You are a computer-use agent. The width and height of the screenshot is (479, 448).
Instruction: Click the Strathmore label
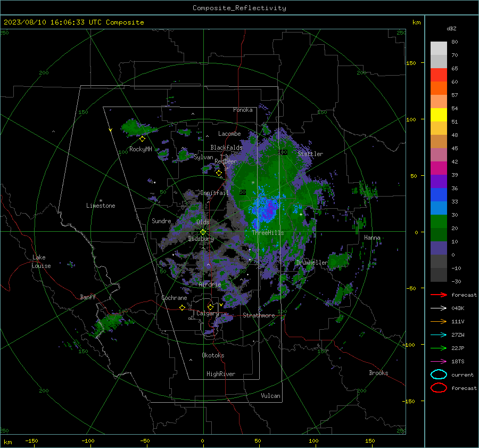(x=259, y=315)
